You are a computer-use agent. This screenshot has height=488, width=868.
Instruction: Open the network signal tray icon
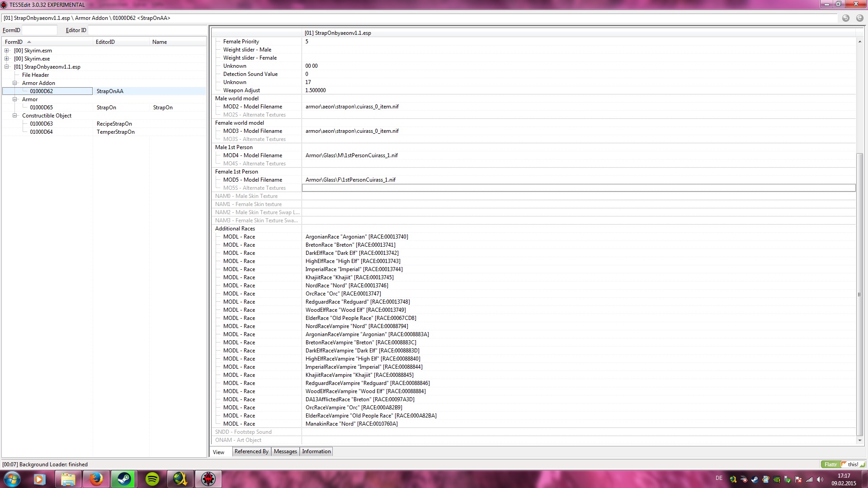click(x=809, y=479)
